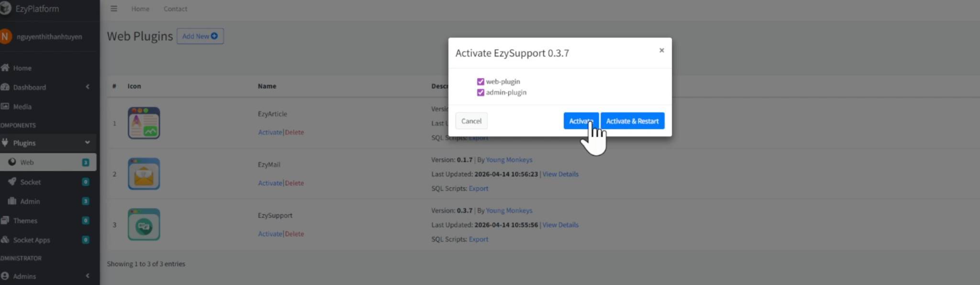This screenshot has width=980, height=285.
Task: Open Media from the sidebar
Action: (x=22, y=106)
